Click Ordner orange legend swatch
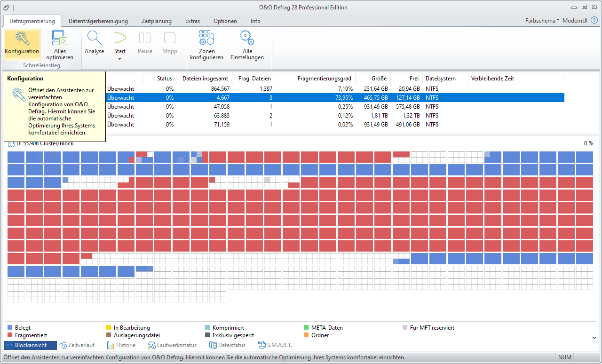Screen dimensions: 602x364 (x=307, y=335)
